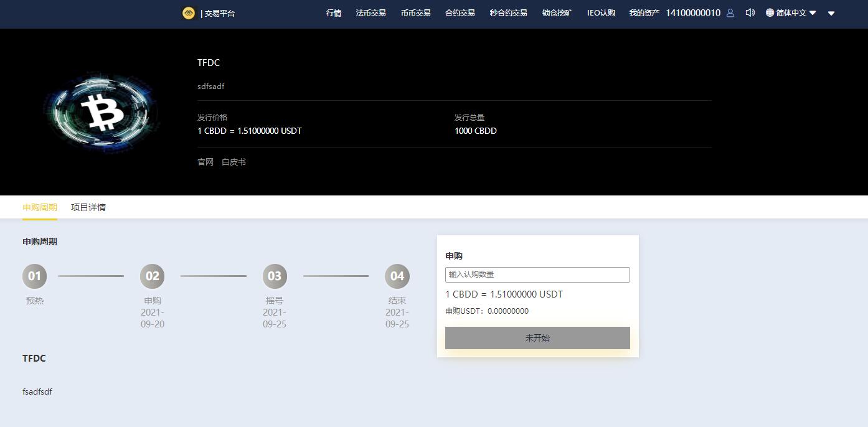Click the 申购USDT: 0.00000000 value
868x427 pixels.
(487, 311)
